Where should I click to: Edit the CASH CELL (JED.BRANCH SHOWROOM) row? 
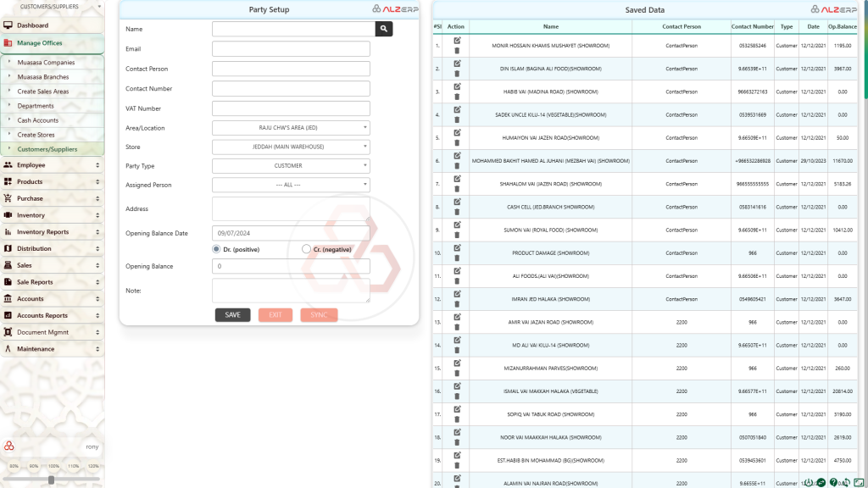[x=457, y=202]
